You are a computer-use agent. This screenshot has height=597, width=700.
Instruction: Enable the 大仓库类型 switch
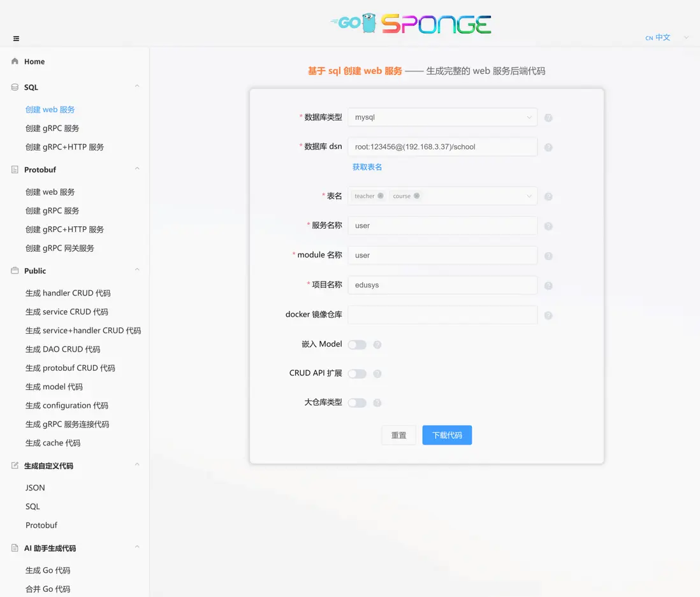tap(357, 403)
